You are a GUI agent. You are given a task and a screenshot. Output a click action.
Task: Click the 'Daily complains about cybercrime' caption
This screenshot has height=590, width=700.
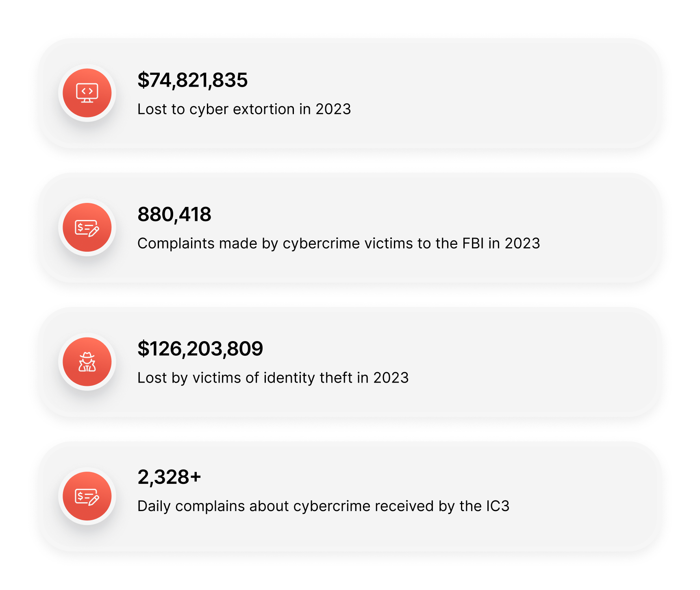coord(323,506)
